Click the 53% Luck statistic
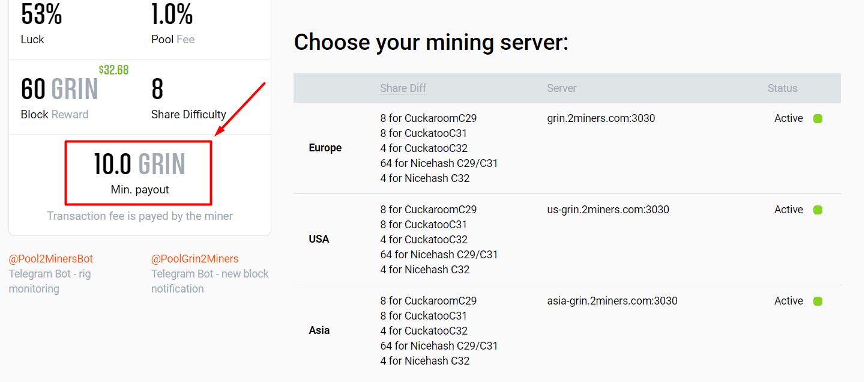This screenshot has width=868, height=382. click(x=41, y=24)
